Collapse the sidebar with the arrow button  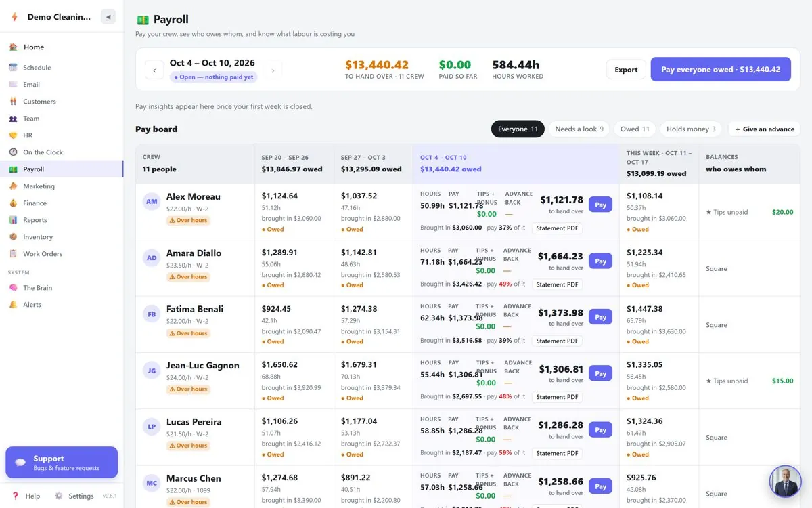coord(108,17)
